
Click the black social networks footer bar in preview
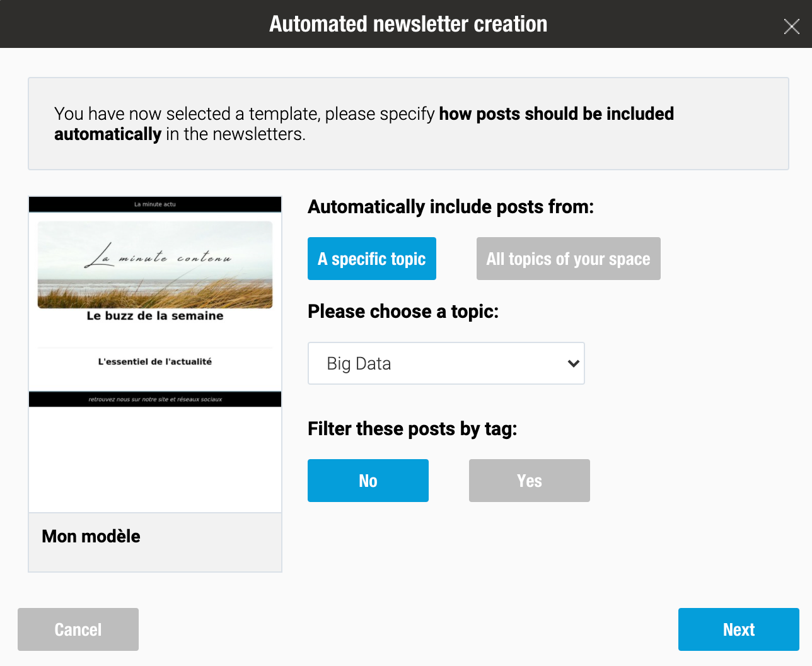[155, 399]
